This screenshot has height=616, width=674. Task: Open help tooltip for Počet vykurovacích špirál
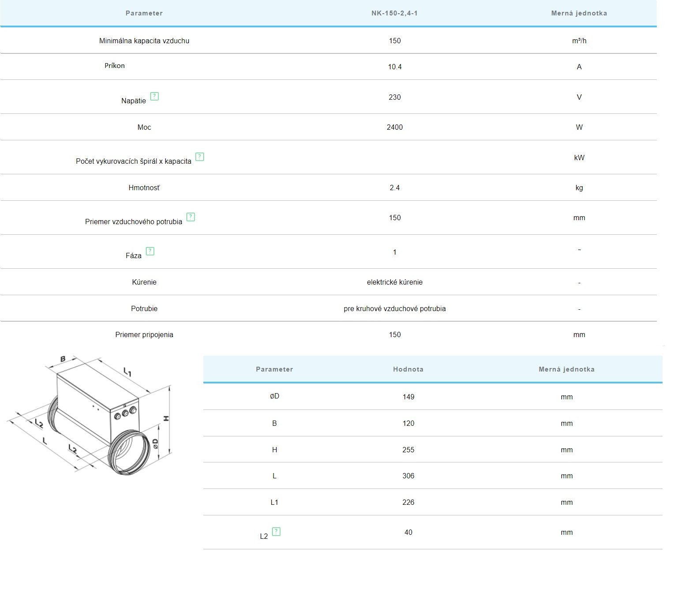[199, 157]
